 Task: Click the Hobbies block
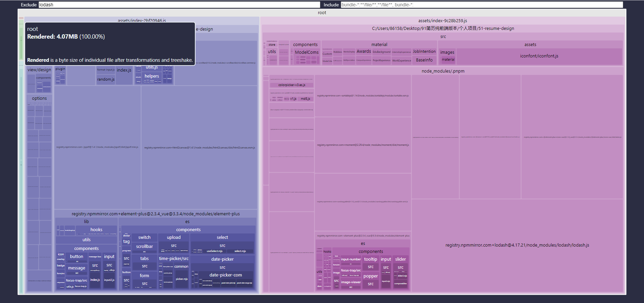pyautogui.click(x=337, y=52)
